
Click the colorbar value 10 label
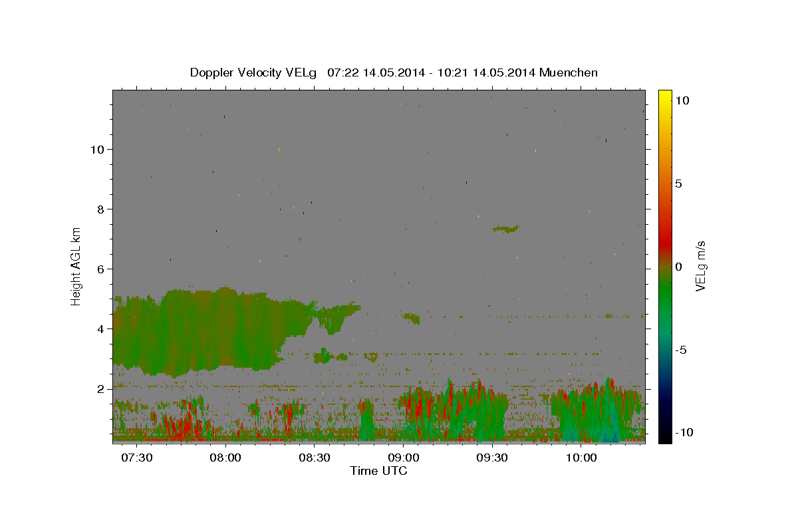coord(682,100)
